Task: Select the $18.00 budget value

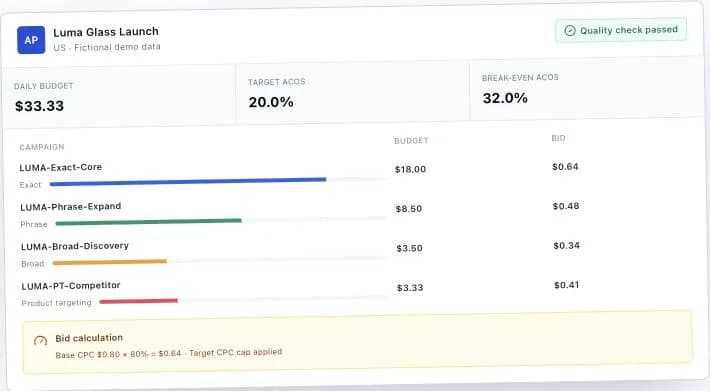Action: (x=410, y=169)
